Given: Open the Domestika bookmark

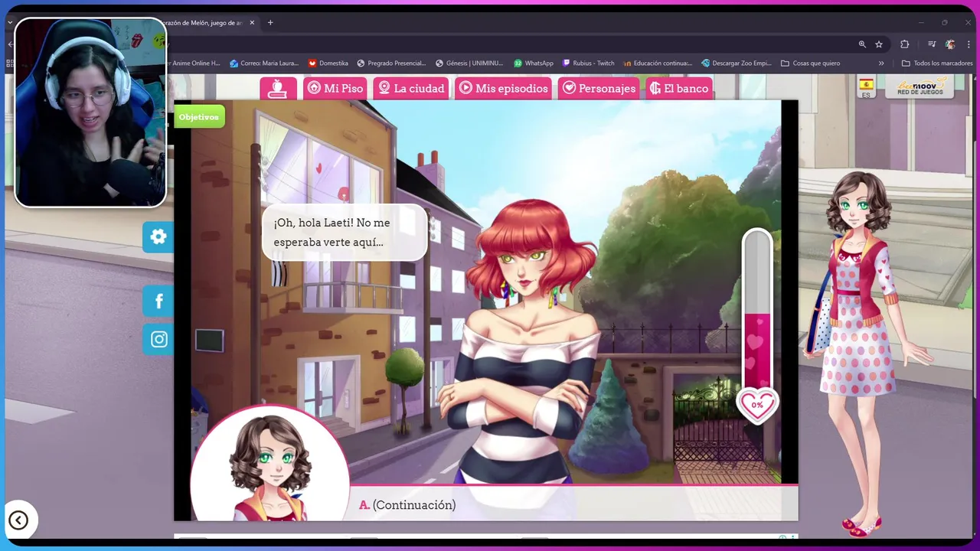Looking at the screenshot, I should (x=328, y=64).
